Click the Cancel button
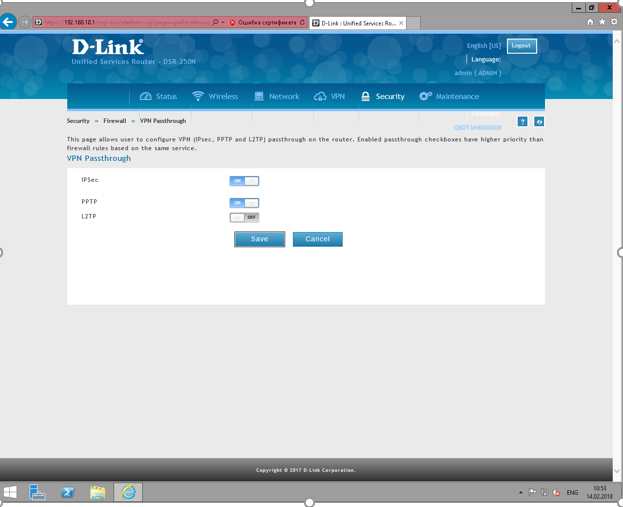The height and width of the screenshot is (507, 623). pos(317,239)
